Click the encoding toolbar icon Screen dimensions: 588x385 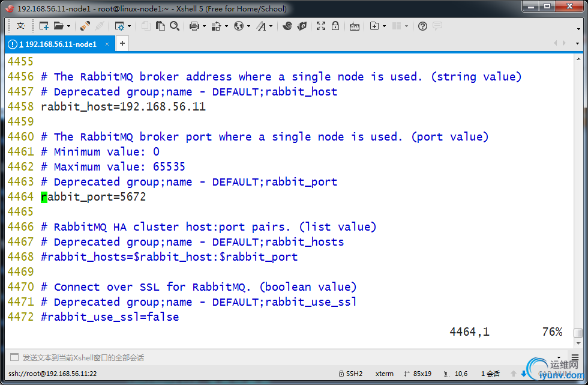tap(20, 26)
